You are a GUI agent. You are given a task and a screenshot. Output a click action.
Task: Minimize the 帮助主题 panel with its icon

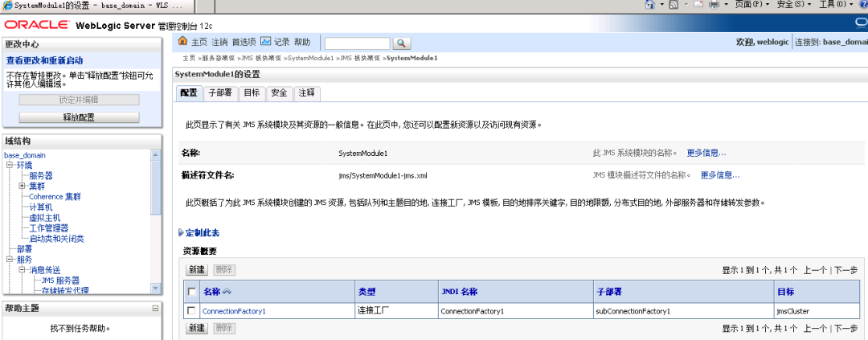(156, 308)
